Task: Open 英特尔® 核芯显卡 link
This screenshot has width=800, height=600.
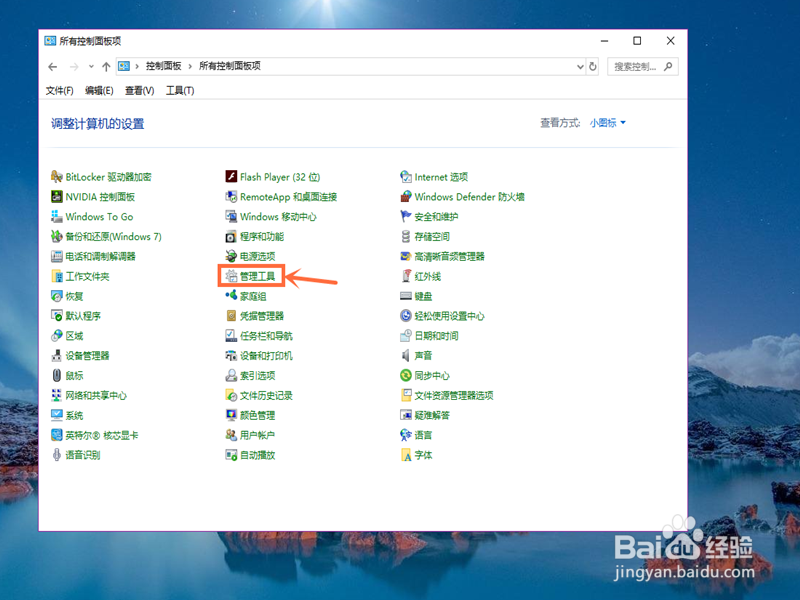Action: pyautogui.click(x=102, y=435)
